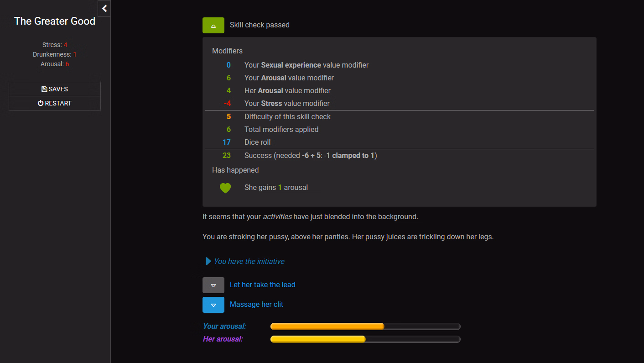Open the SAVES menu
Viewport: 644px width, 363px height.
[x=54, y=89]
